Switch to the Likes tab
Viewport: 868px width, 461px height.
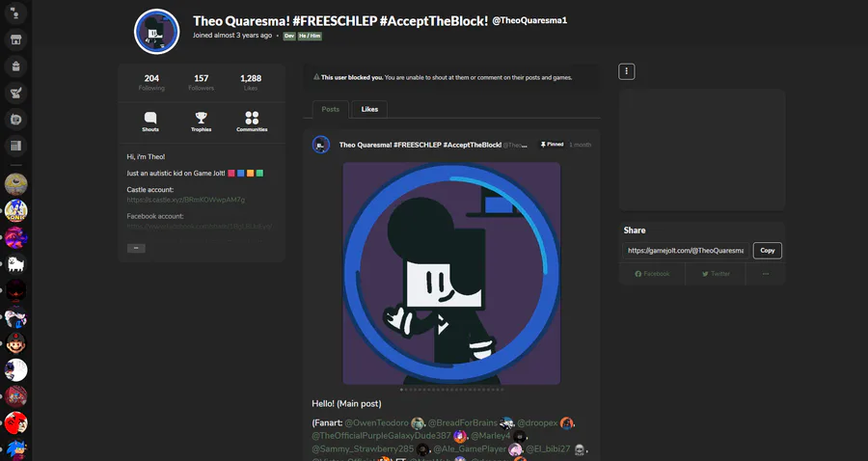pyautogui.click(x=369, y=109)
